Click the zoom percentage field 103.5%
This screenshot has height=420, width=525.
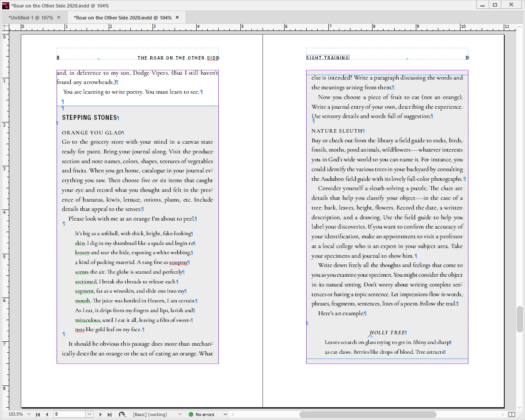click(15, 414)
